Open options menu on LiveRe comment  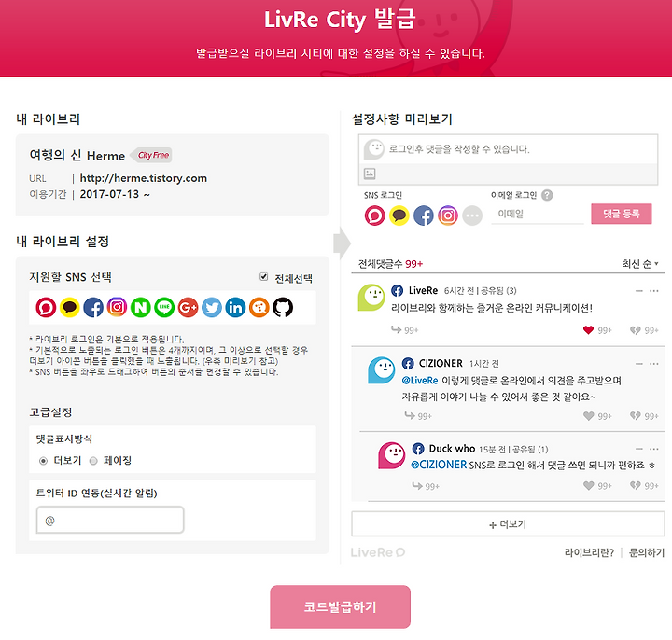click(654, 291)
